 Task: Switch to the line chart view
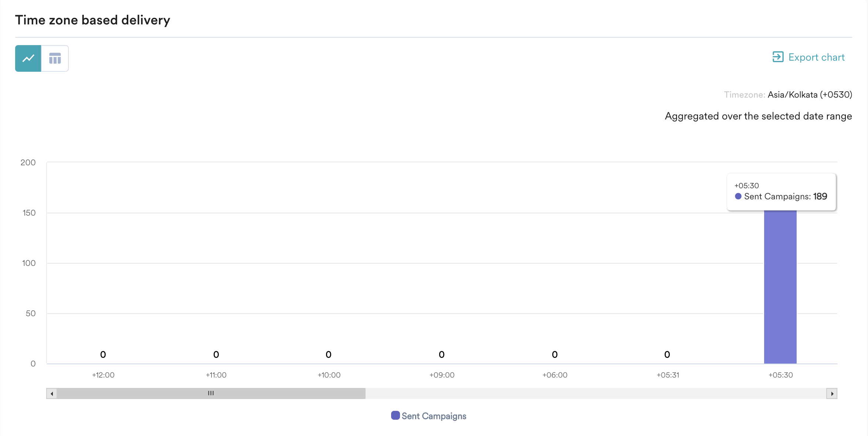click(28, 58)
